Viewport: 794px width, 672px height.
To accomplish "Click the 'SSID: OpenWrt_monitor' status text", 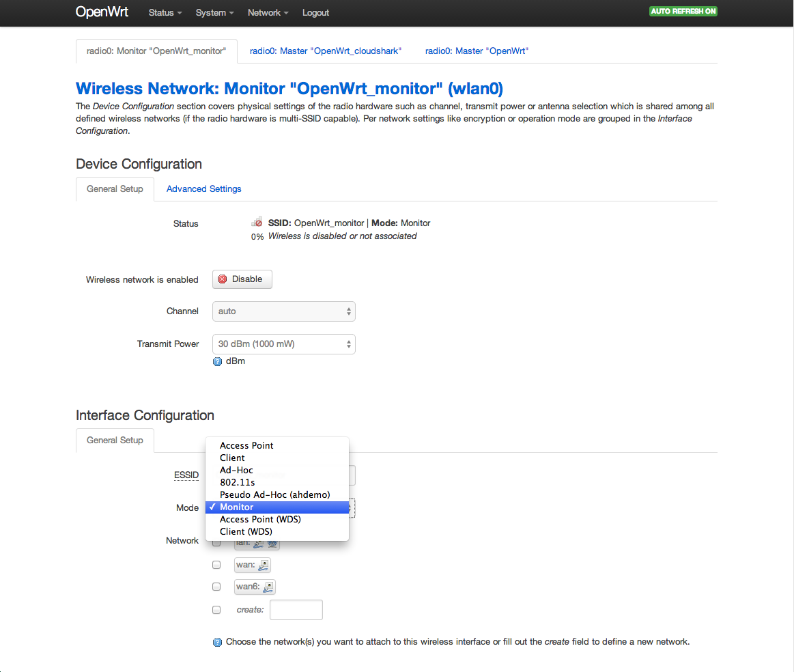I will (316, 223).
